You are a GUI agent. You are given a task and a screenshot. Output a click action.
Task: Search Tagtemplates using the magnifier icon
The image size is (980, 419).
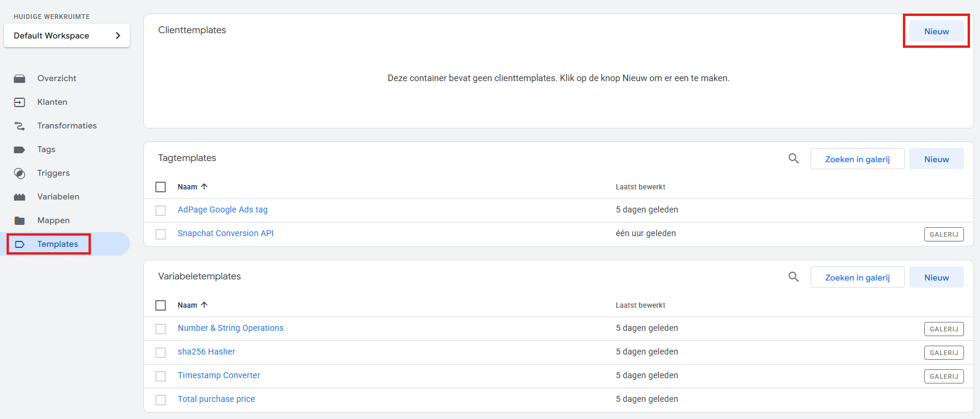pos(793,159)
